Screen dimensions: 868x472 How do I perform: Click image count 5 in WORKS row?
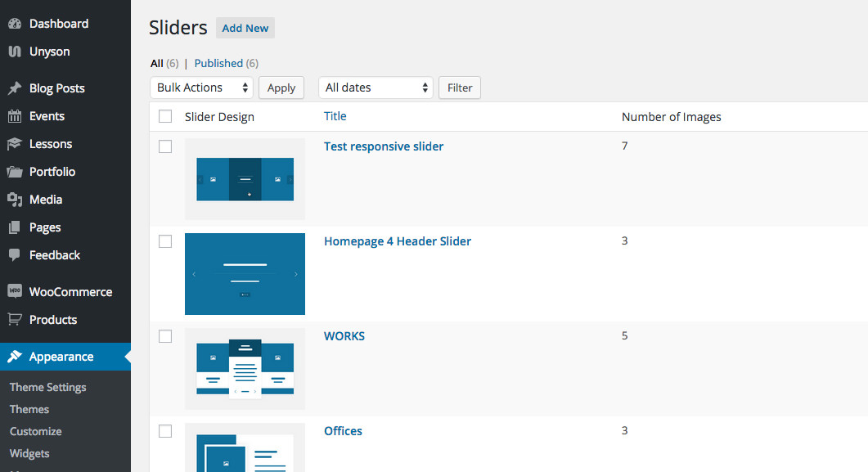624,336
